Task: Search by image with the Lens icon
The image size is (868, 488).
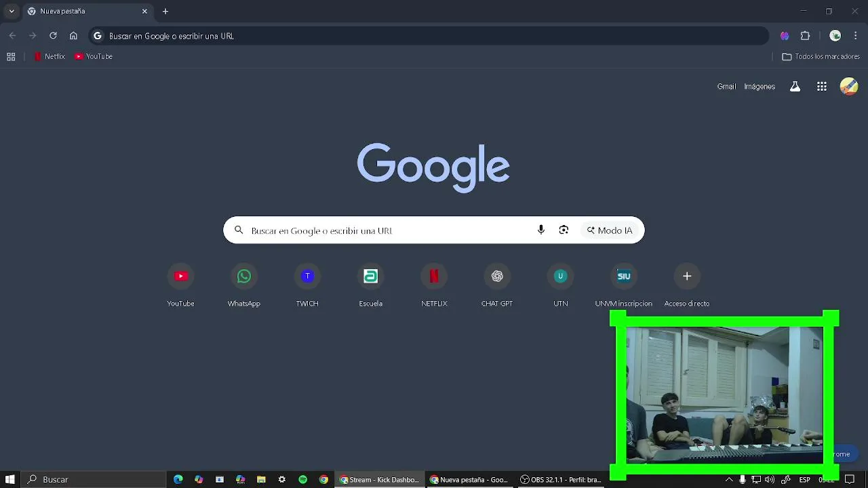Action: [x=564, y=230]
